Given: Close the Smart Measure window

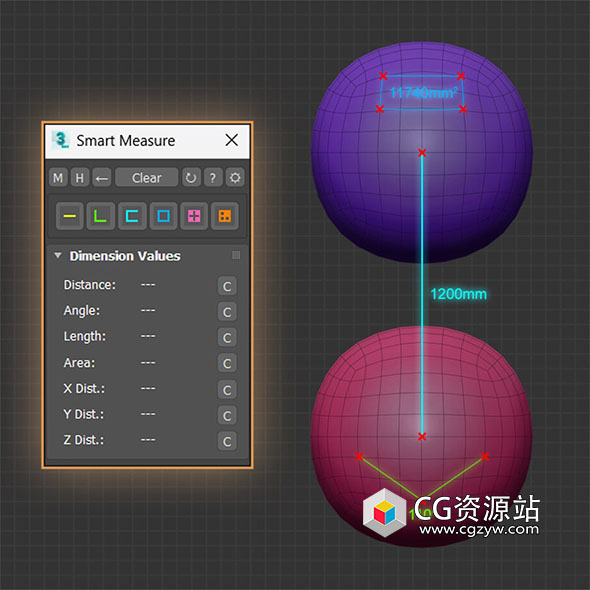Looking at the screenshot, I should (232, 140).
